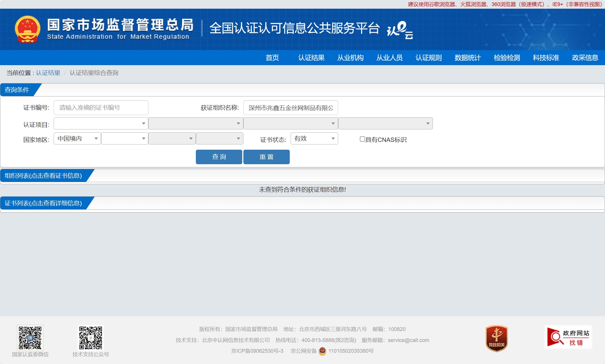Focus the 证书编号 input field
The width and height of the screenshot is (605, 364).
[101, 108]
